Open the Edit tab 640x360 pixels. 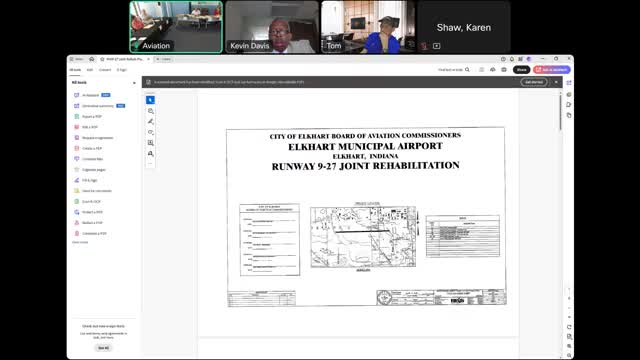pos(90,70)
